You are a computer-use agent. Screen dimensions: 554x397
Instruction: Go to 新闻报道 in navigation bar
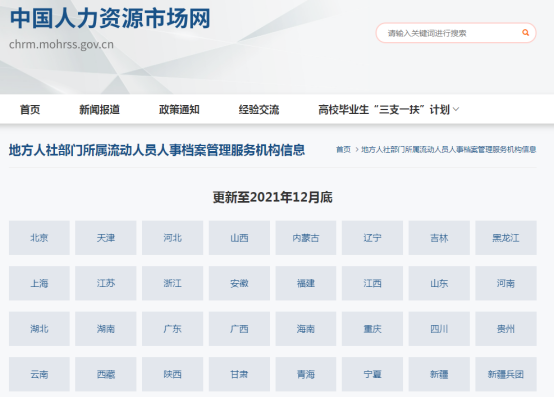100,109
